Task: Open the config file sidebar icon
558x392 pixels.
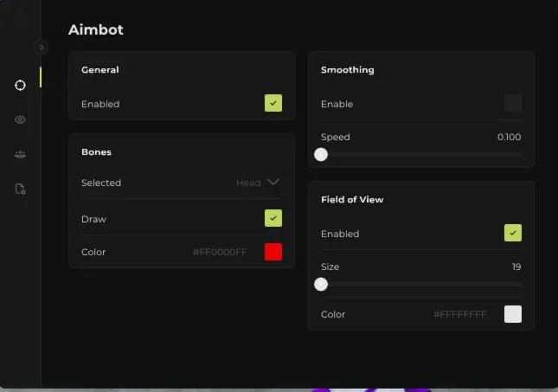Action: (x=20, y=189)
